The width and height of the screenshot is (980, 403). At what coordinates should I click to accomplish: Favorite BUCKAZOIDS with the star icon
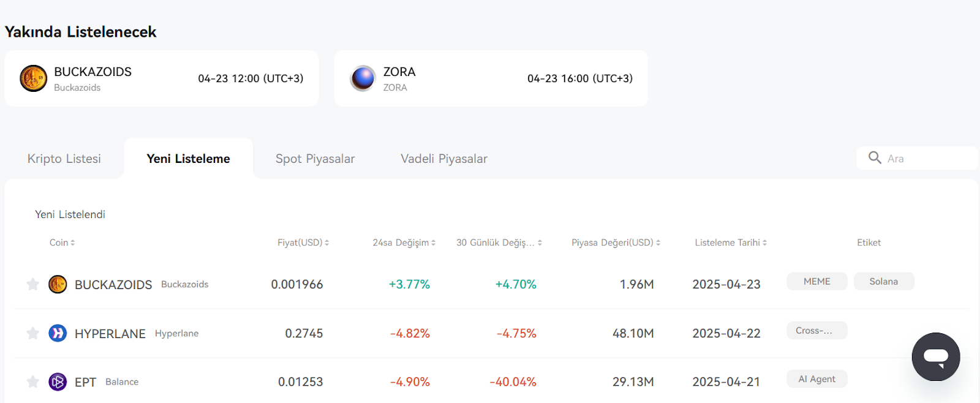click(x=33, y=284)
